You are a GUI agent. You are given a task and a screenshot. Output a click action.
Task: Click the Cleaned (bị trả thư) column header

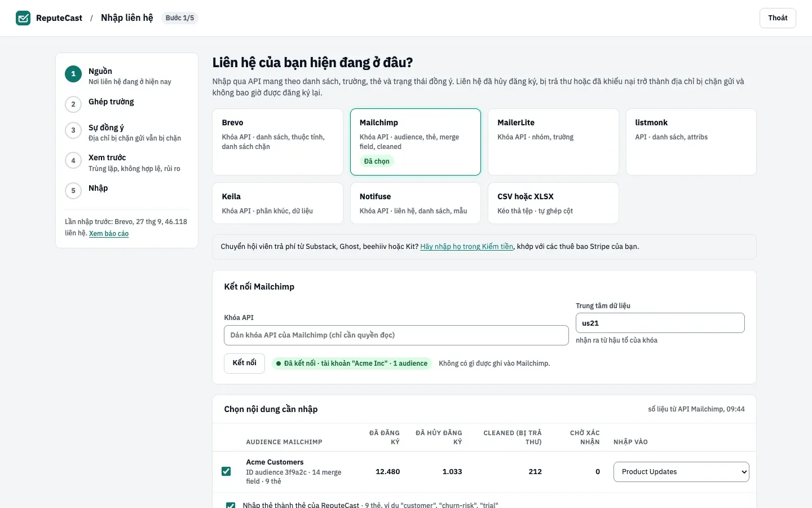(513, 437)
